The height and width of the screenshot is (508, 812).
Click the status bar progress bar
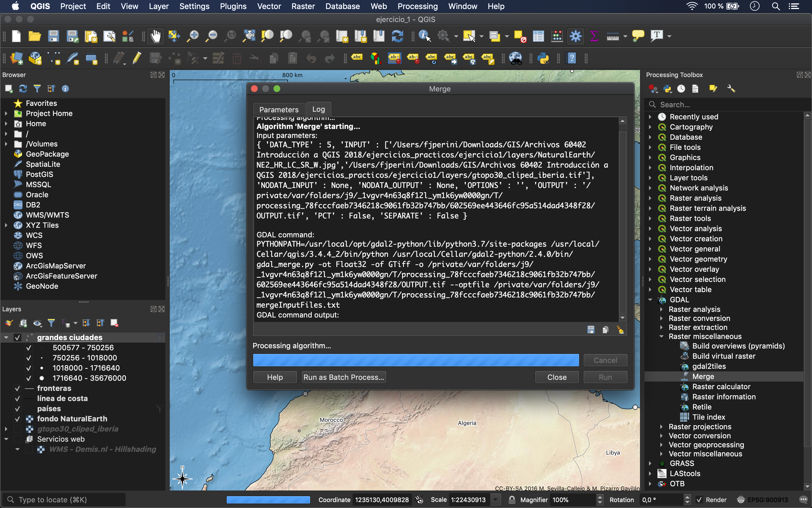[x=268, y=500]
